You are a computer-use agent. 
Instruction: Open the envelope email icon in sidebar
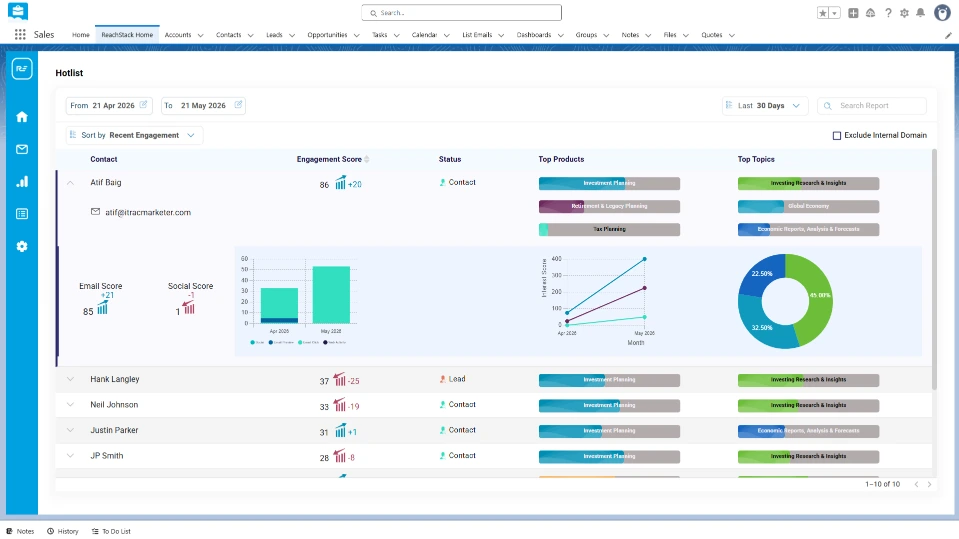[22, 149]
